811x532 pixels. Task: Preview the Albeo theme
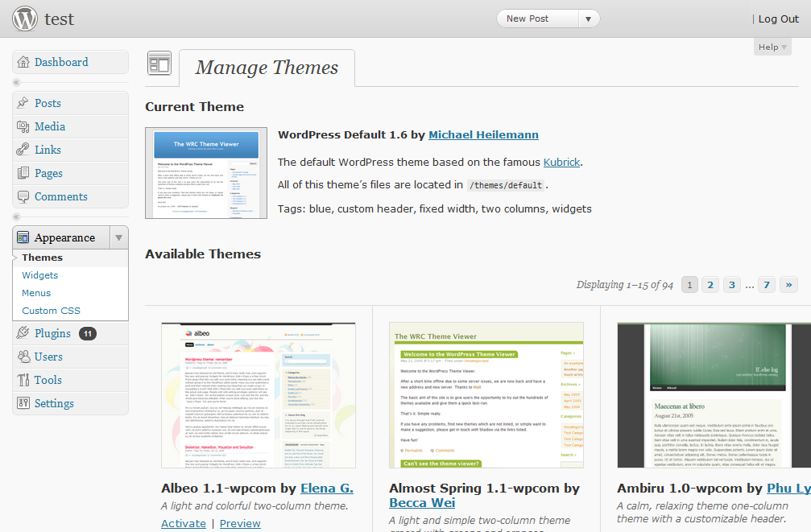[240, 524]
